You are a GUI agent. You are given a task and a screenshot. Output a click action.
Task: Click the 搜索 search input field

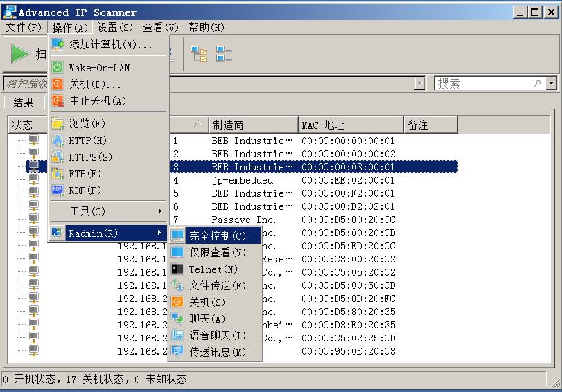(484, 83)
